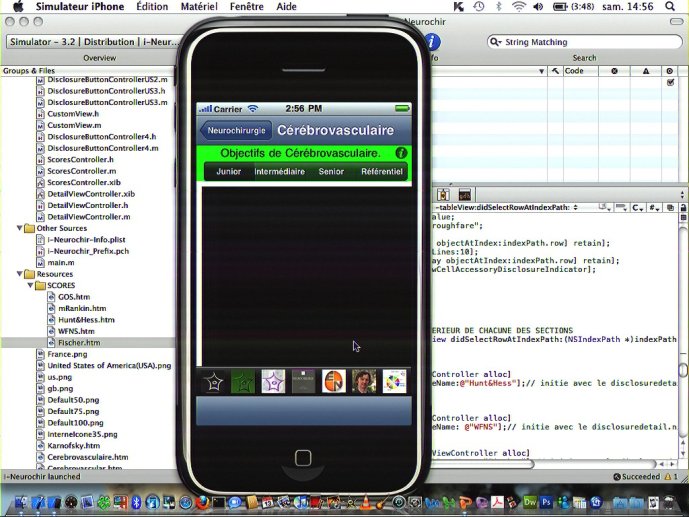Select i-Neurochir-Info.plist file
The image size is (689, 517).
(x=86, y=239)
